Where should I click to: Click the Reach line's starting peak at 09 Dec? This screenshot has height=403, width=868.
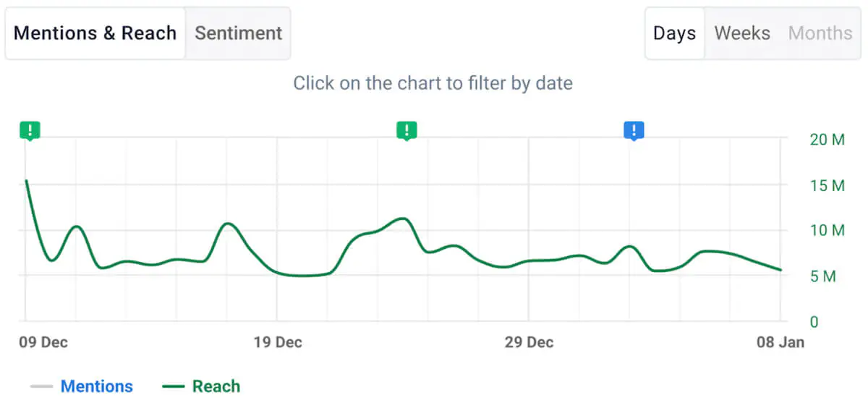coord(26,180)
